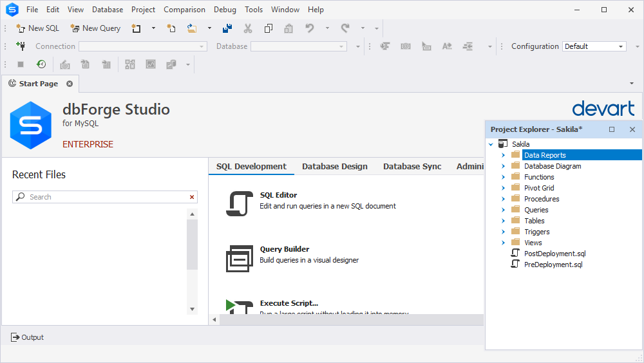Screen dimensions: 644x363
Task: Open the Connection combo box
Action: click(142, 46)
